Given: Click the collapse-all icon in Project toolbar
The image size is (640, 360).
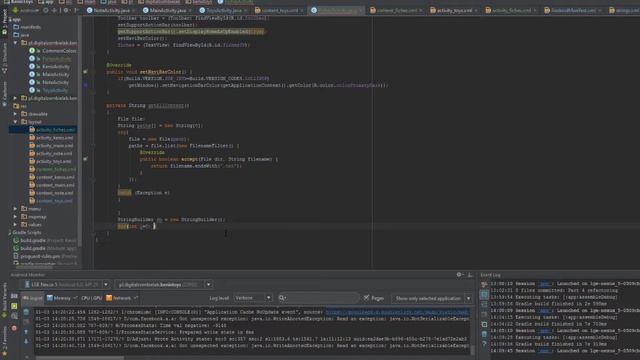Looking at the screenshot, I should point(54,10).
